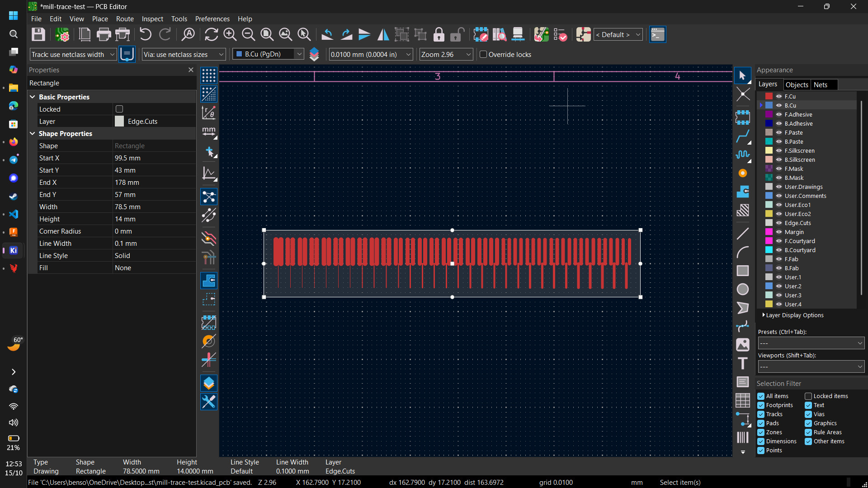The height and width of the screenshot is (488, 868).
Task: Toggle display of grid dots icon
Action: (x=208, y=75)
